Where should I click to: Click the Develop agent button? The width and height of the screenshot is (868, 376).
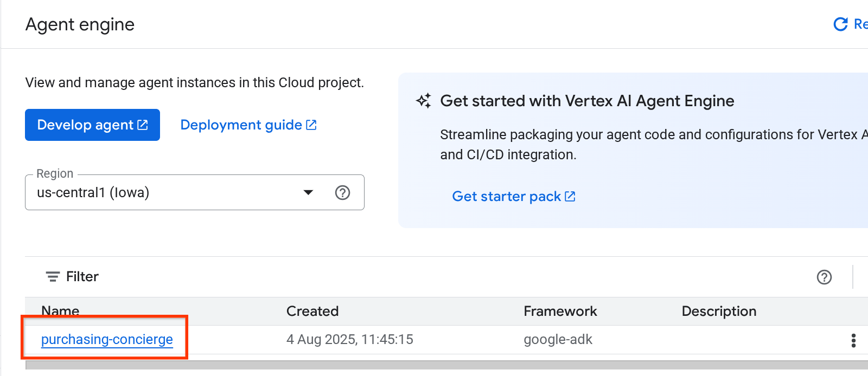point(92,125)
